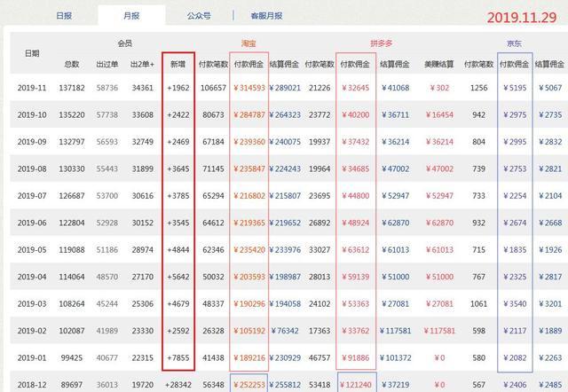This screenshot has width=568, height=392.
Task: Select the 2019-10 date cell
Action: (x=32, y=114)
